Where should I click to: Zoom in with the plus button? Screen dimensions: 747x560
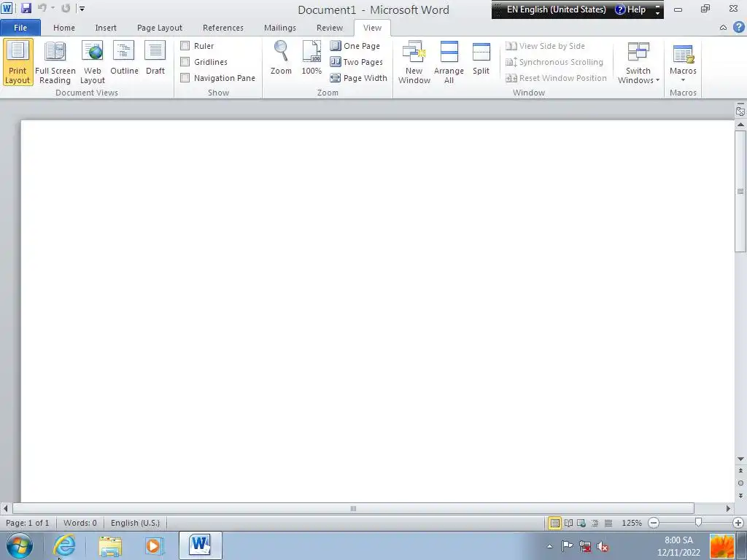738,523
